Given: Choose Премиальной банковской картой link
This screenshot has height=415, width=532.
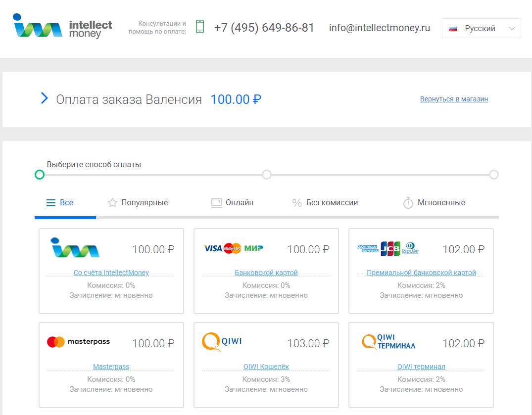Looking at the screenshot, I should pyautogui.click(x=421, y=273).
